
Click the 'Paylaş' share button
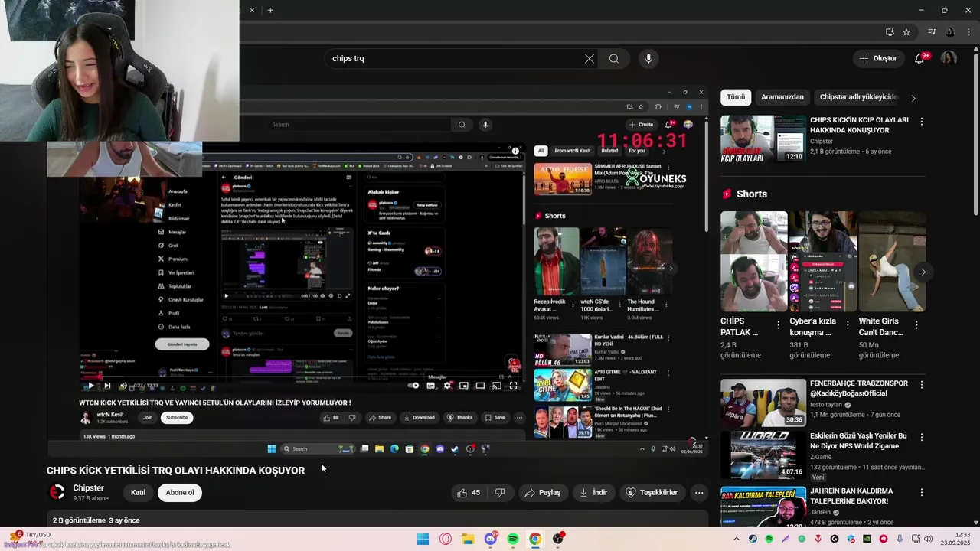(542, 493)
